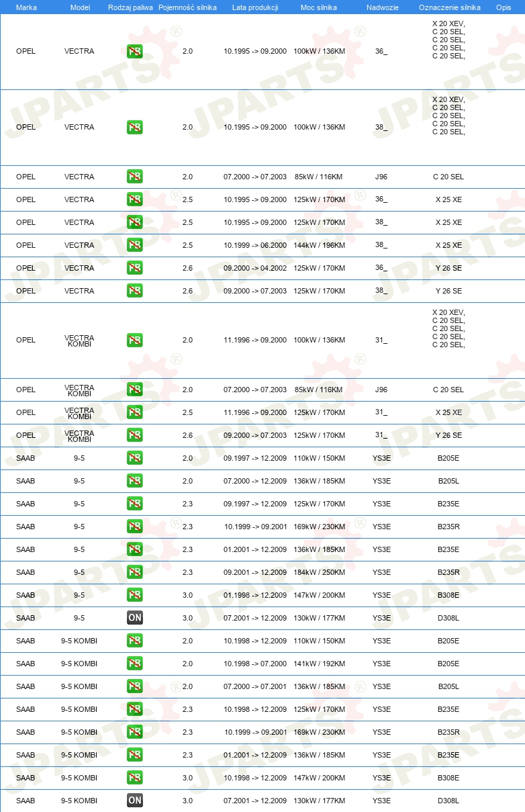Click the B235R engine code in the 250KM row
The height and width of the screenshot is (812, 525).
tap(448, 572)
